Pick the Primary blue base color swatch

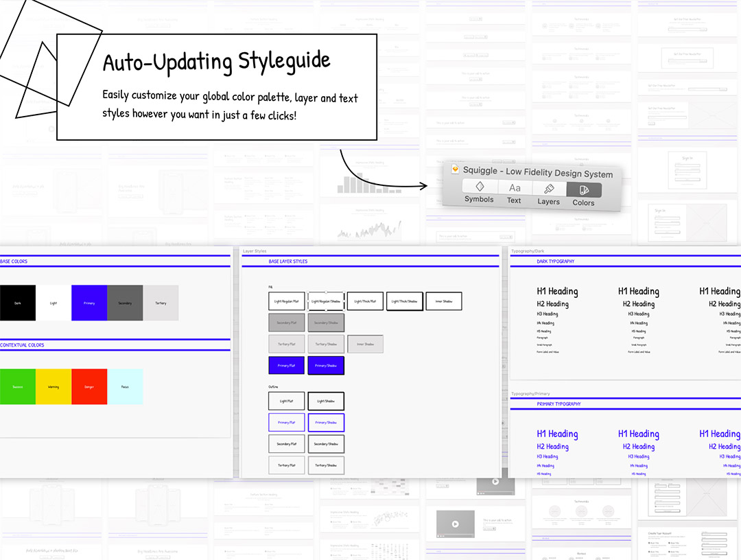[89, 303]
